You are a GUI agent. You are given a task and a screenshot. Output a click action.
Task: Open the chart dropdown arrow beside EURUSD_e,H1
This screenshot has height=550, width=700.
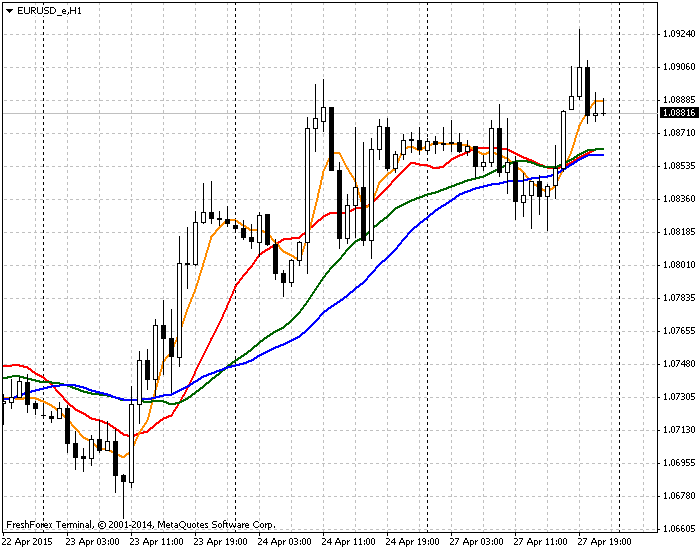pyautogui.click(x=10, y=11)
